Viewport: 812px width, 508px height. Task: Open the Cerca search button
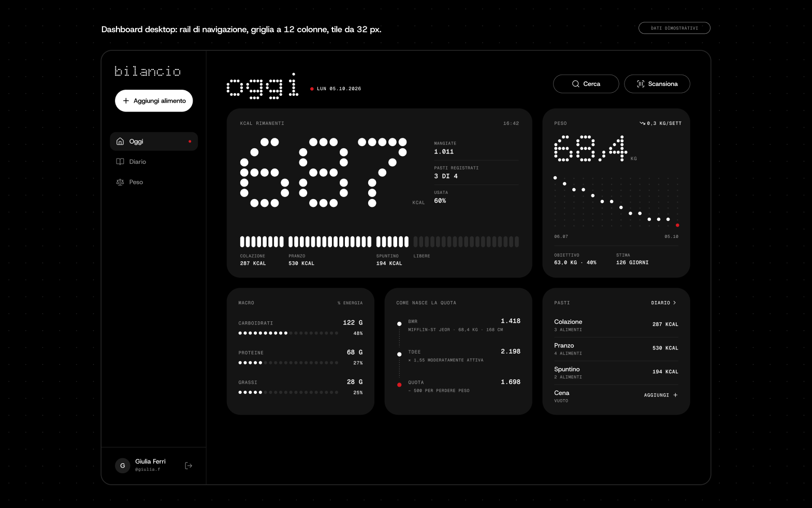point(586,84)
